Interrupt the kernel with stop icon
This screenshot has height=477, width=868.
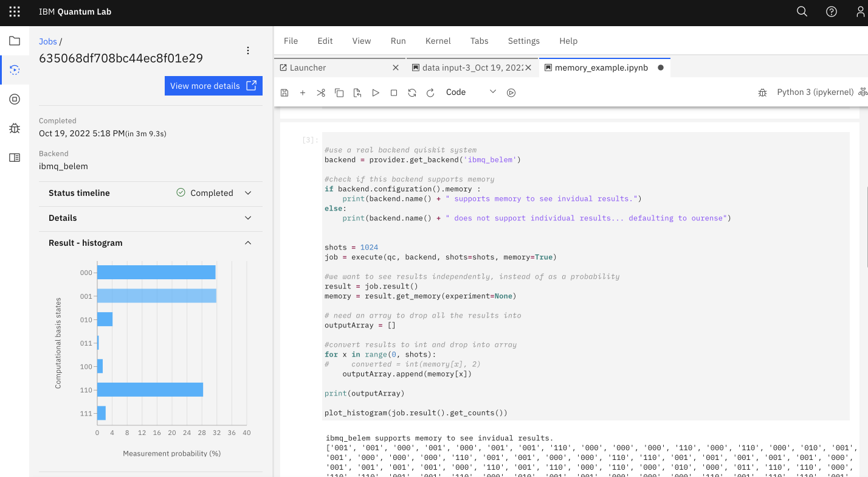(x=394, y=92)
